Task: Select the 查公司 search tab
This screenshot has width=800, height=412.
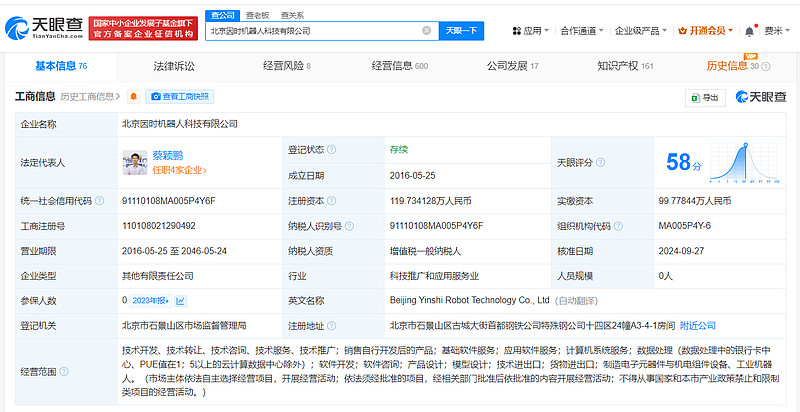Action: 222,15
